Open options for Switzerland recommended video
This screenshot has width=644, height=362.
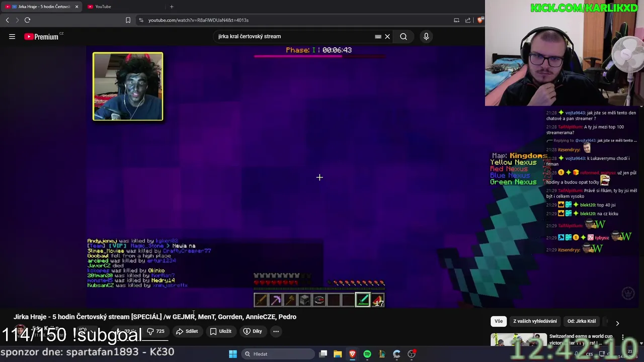pos(623,337)
